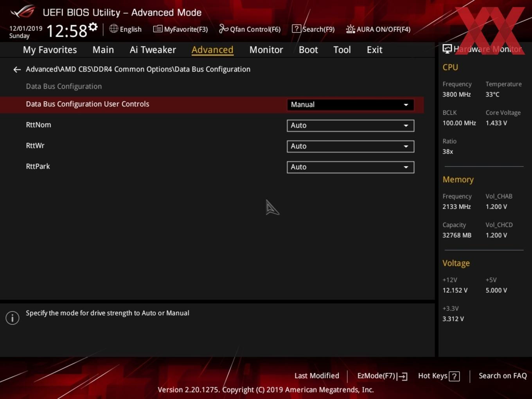Click the 12:58 clock display
532x399 pixels.
click(66, 31)
